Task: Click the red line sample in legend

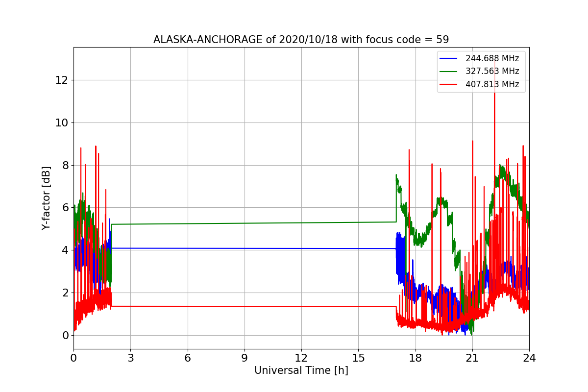Action: click(449, 84)
